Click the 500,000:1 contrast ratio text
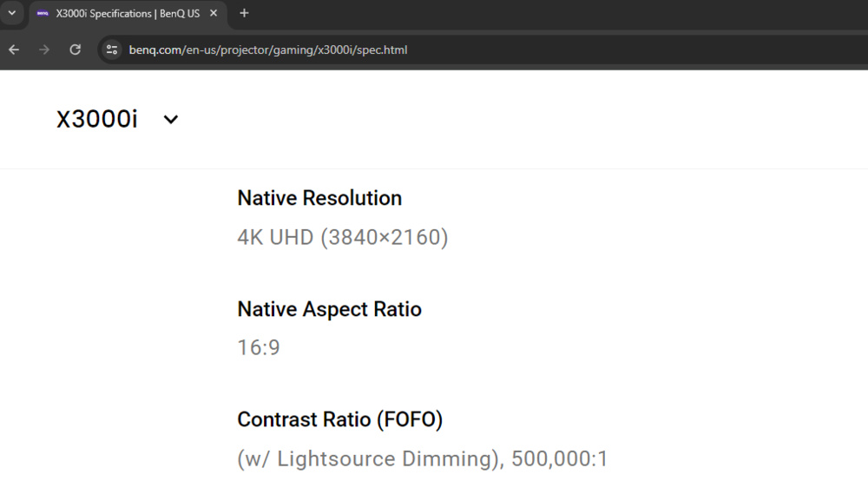Screen dimensions: 868x501 coord(559,458)
